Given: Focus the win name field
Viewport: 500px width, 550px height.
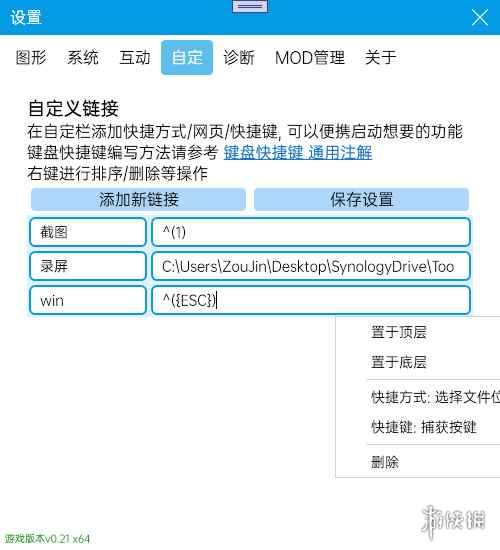Looking at the screenshot, I should [x=88, y=300].
